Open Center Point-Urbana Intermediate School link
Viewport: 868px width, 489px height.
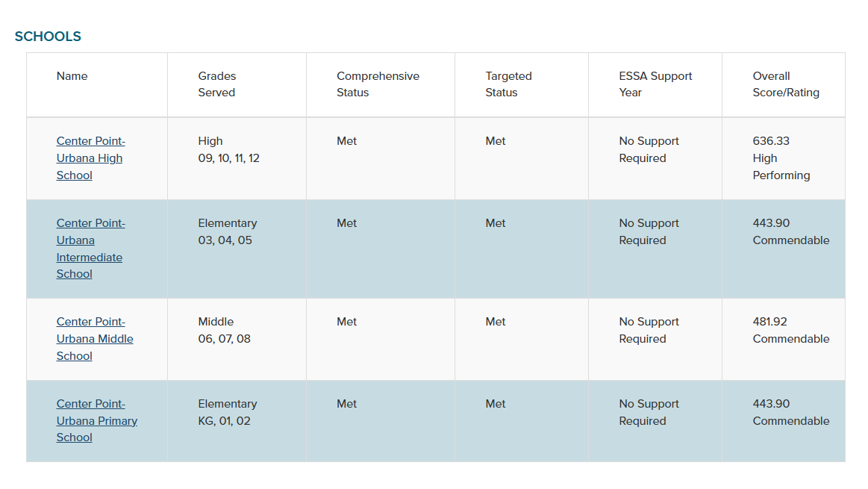point(89,249)
